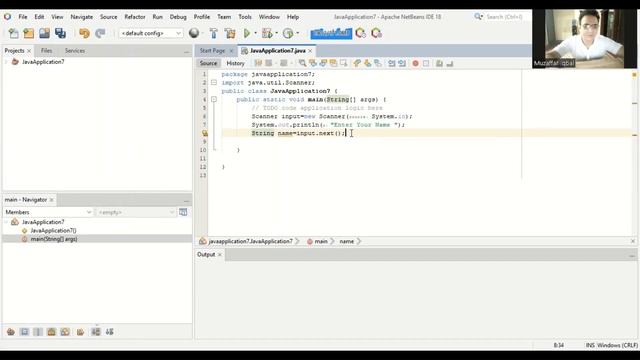Click the New Project toolbar icon
The height and width of the screenshot is (360, 640).
tap(29, 33)
